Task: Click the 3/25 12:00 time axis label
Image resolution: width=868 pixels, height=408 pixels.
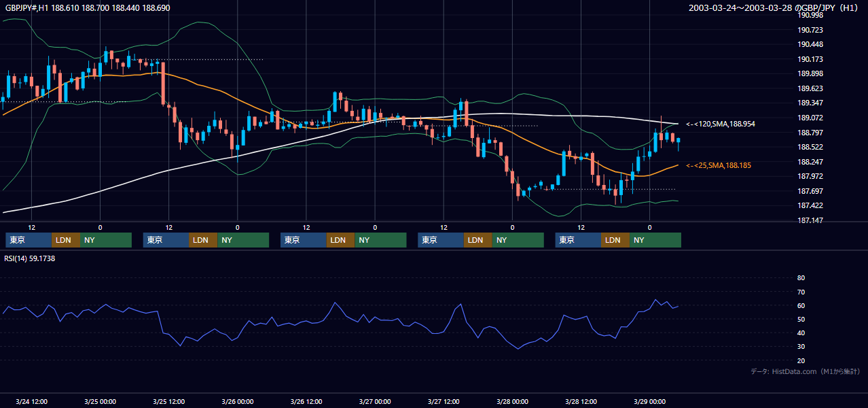Action: pos(168,401)
